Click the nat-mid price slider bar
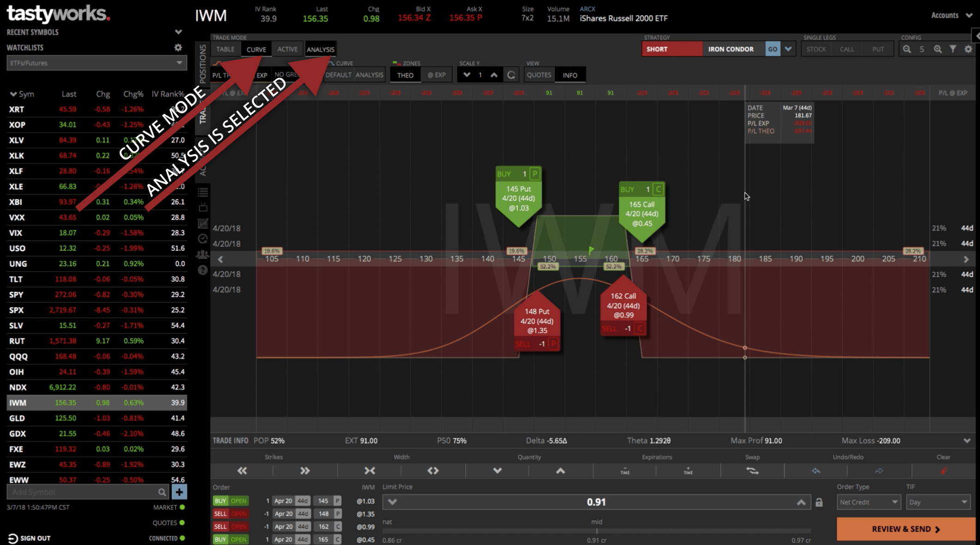The height and width of the screenshot is (545, 980). coord(596,531)
